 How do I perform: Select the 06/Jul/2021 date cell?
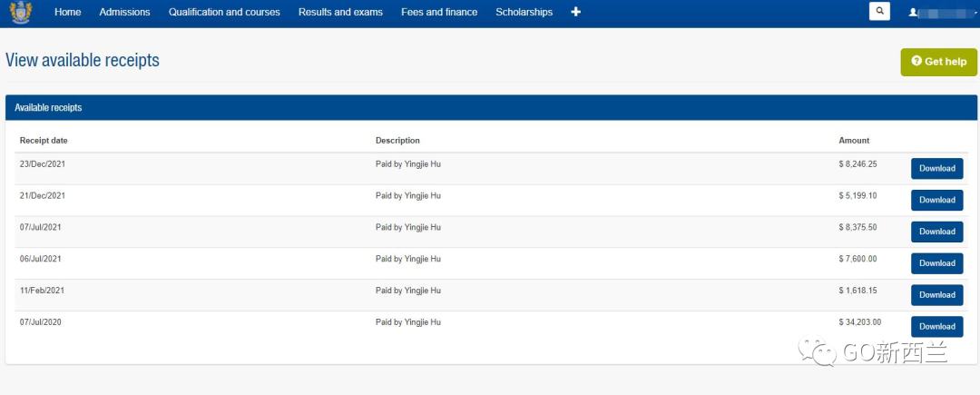coord(41,259)
